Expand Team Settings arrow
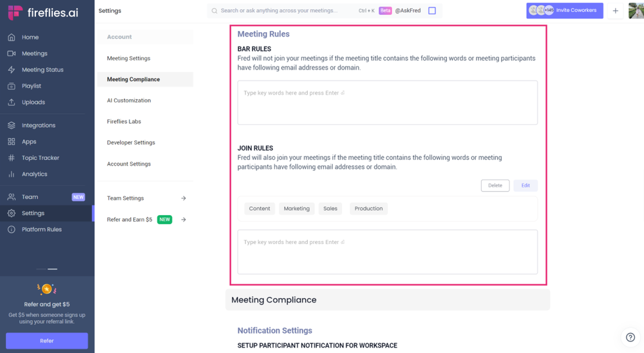 pos(184,198)
